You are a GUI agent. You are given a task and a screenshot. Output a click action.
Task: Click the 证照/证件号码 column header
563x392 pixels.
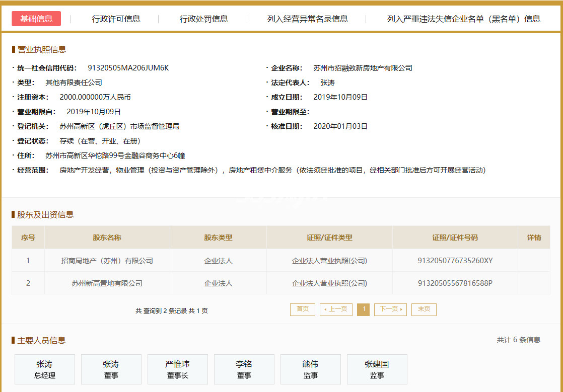[x=455, y=238]
